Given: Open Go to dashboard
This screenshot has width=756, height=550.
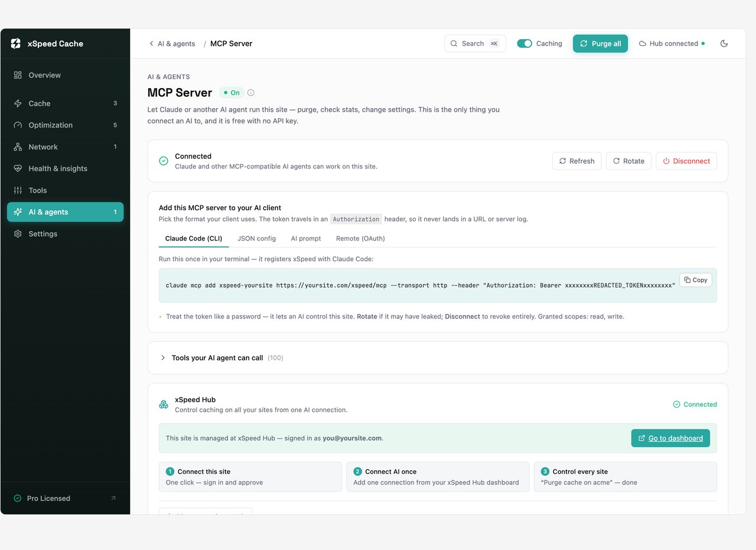Looking at the screenshot, I should [670, 438].
